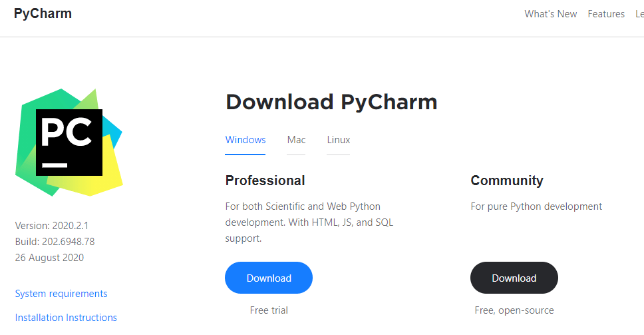Click the 26 August 2020 release date
644x335 pixels.
(x=50, y=258)
